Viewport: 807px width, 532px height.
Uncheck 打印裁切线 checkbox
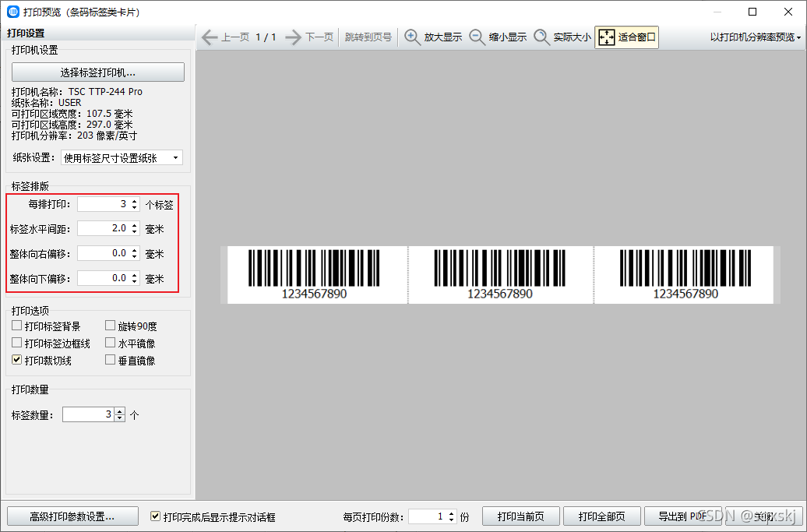[17, 360]
